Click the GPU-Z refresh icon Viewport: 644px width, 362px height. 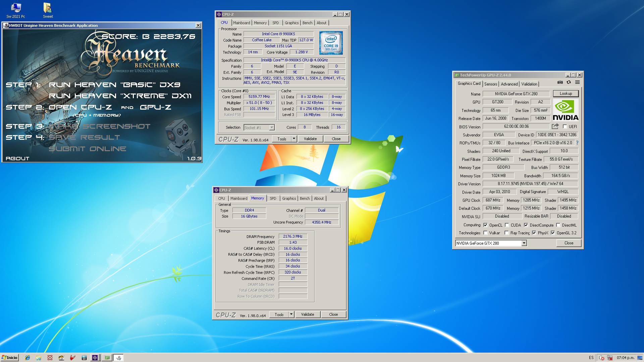click(x=569, y=82)
